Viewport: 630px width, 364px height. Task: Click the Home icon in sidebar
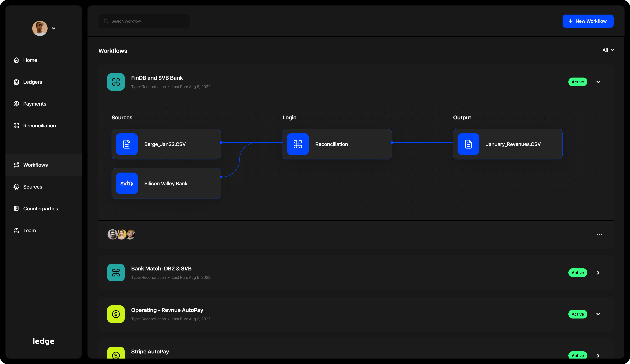click(17, 60)
